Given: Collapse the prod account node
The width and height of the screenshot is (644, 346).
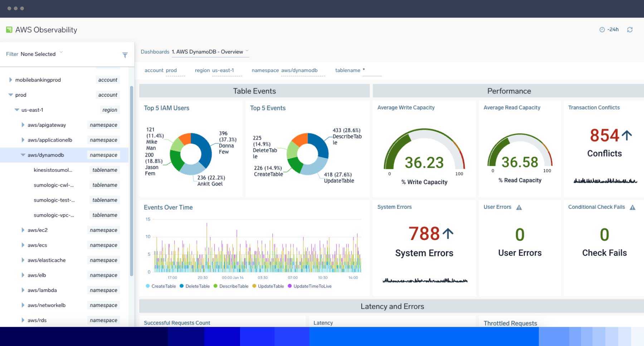Looking at the screenshot, I should 11,95.
